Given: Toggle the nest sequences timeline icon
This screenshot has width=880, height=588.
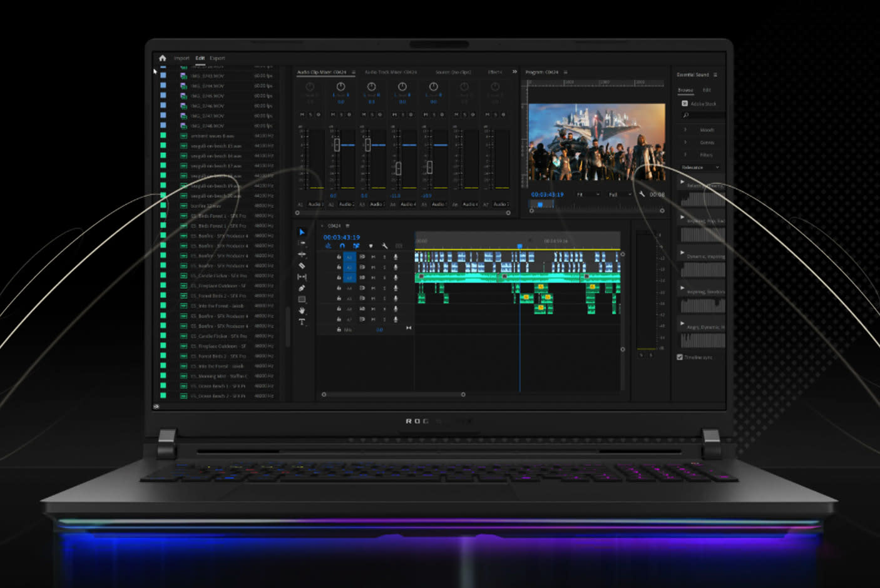Looking at the screenshot, I should [328, 246].
